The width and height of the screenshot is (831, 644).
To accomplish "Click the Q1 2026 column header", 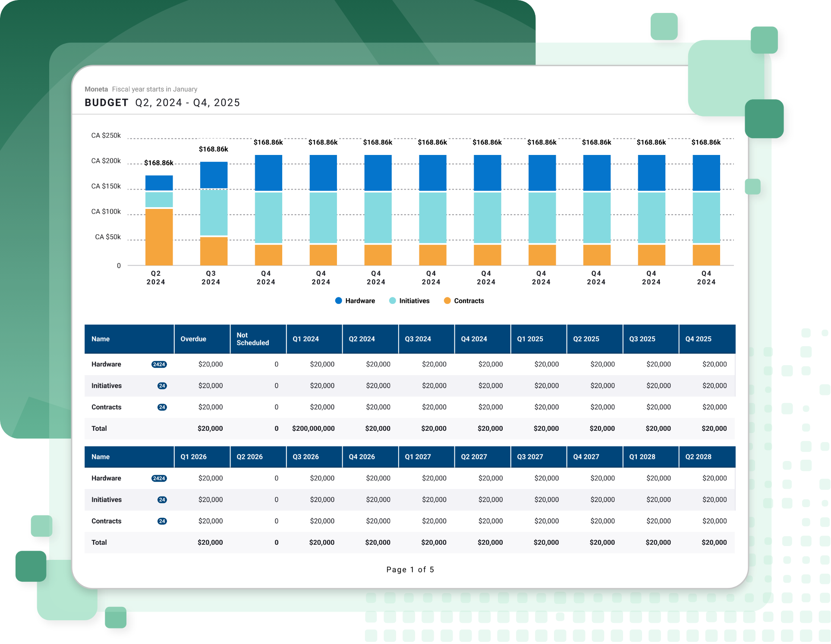I will pyautogui.click(x=193, y=457).
